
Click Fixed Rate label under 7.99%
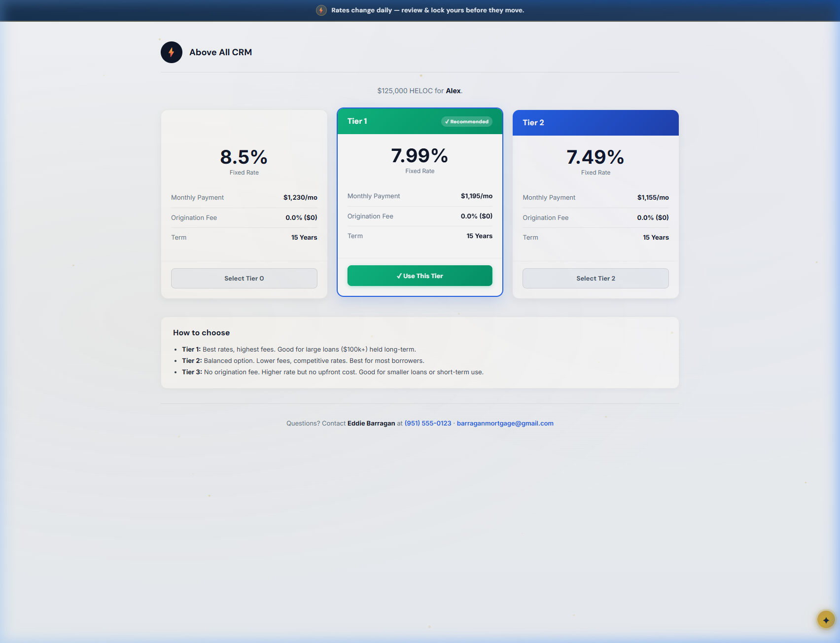pos(420,171)
